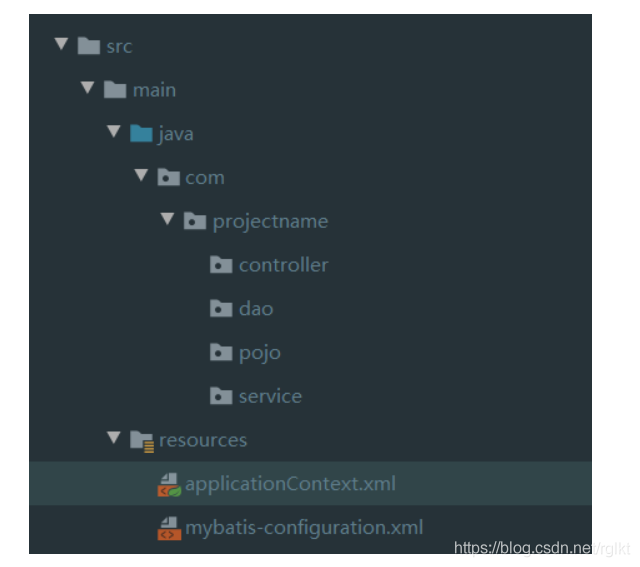Collapse the com package arrow
Viewport: 640px width, 567px height.
coord(141,177)
